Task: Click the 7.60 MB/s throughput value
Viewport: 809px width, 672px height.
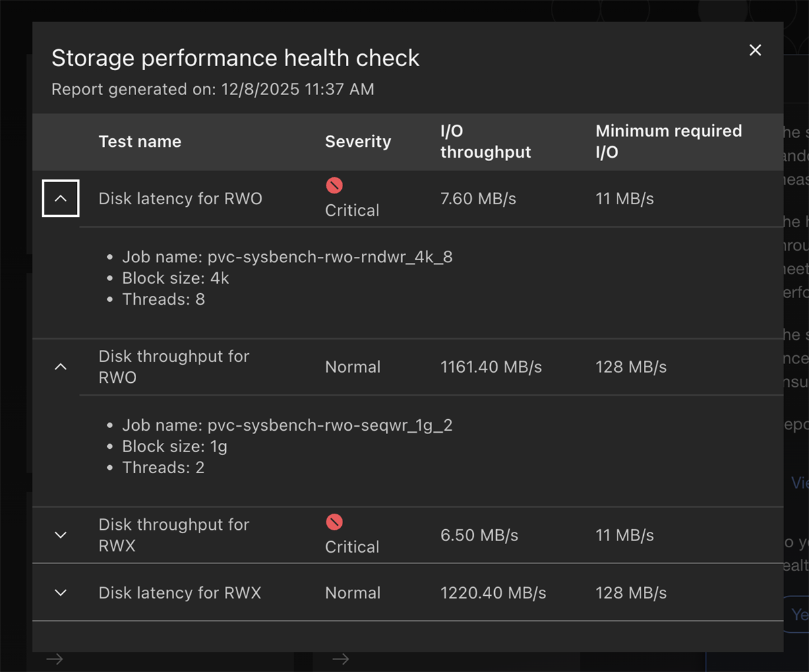Action: [478, 198]
